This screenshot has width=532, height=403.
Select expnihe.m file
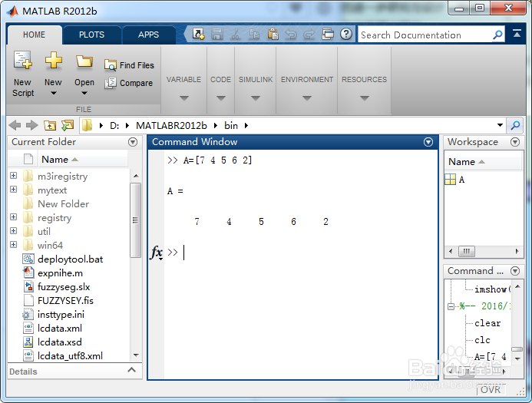click(60, 273)
